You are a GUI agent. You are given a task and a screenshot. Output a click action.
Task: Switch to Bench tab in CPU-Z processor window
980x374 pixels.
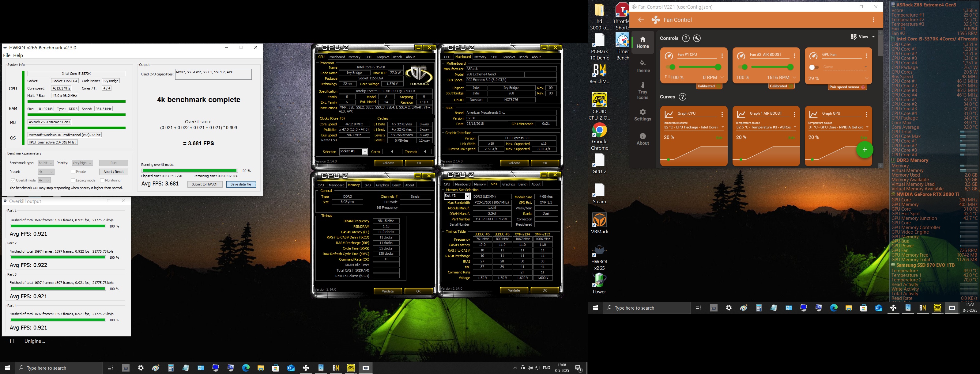pos(397,57)
